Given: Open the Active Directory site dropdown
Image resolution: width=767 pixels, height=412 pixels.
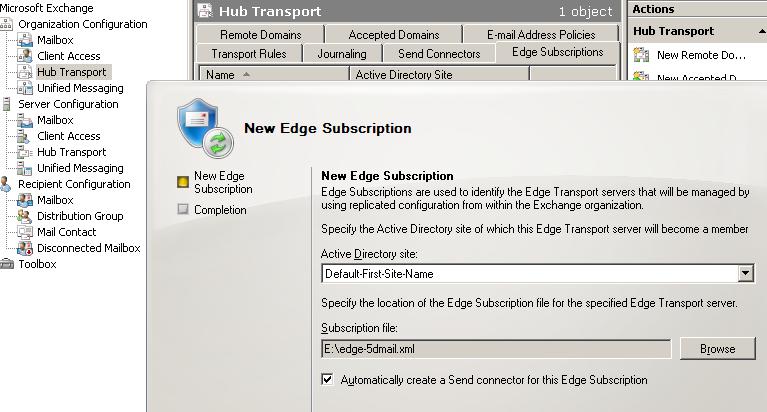Looking at the screenshot, I should [x=745, y=273].
